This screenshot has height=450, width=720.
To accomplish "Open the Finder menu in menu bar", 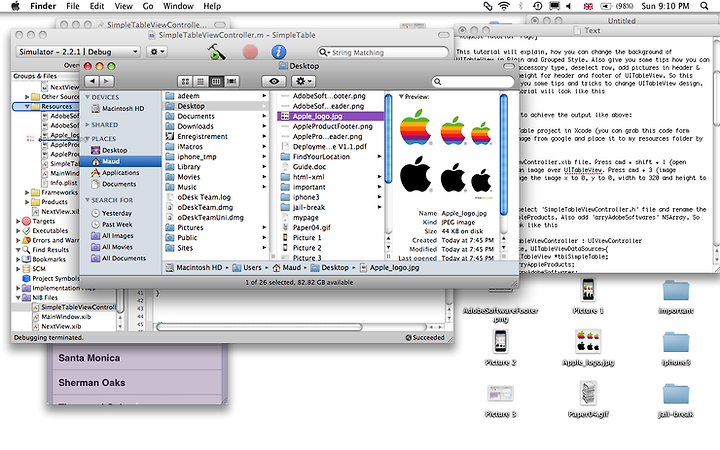I will [43, 6].
